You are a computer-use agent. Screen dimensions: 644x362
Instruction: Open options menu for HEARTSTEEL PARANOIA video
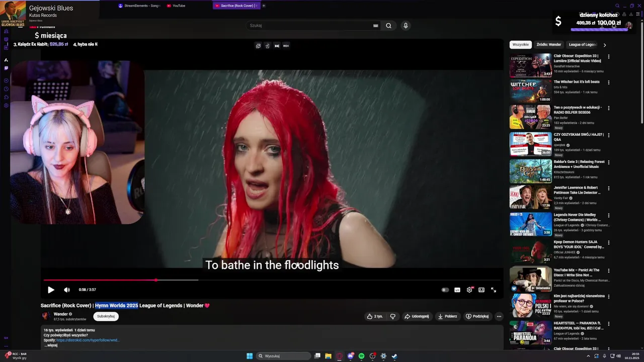(608, 324)
